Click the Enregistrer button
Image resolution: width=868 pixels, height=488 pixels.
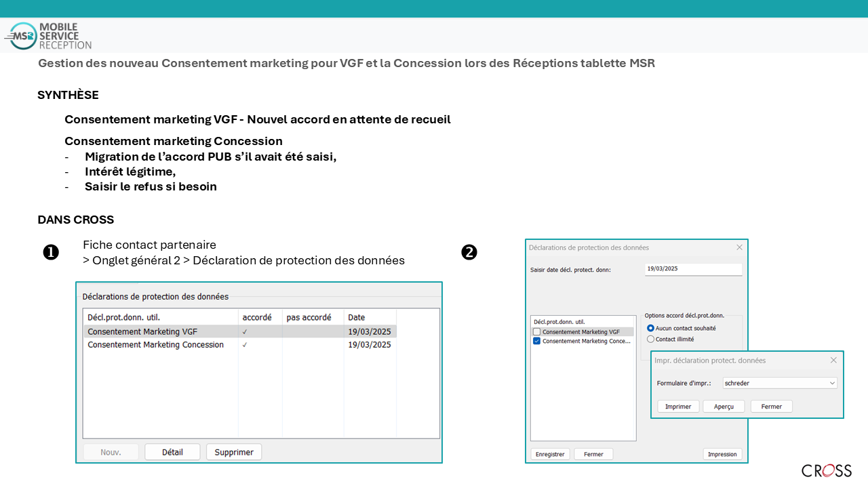click(550, 454)
